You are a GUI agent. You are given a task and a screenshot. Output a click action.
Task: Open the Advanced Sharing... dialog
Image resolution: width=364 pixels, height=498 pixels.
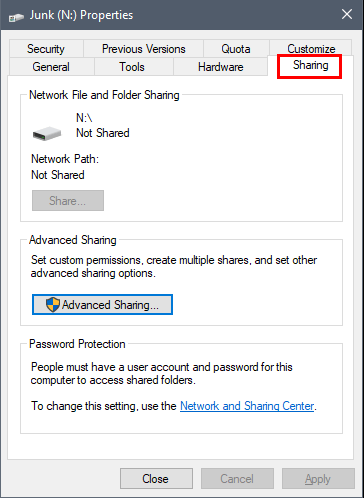[102, 305]
